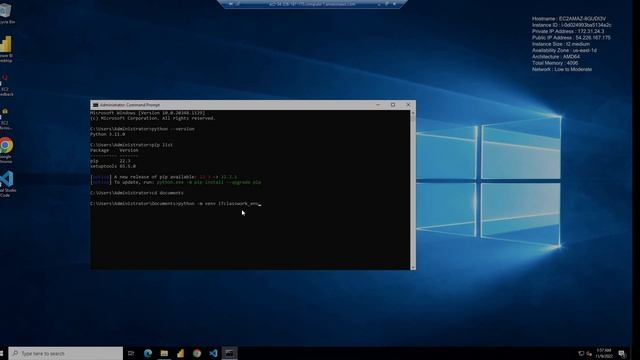Open Task View on the taskbar
640x360 pixels.
coord(131,353)
